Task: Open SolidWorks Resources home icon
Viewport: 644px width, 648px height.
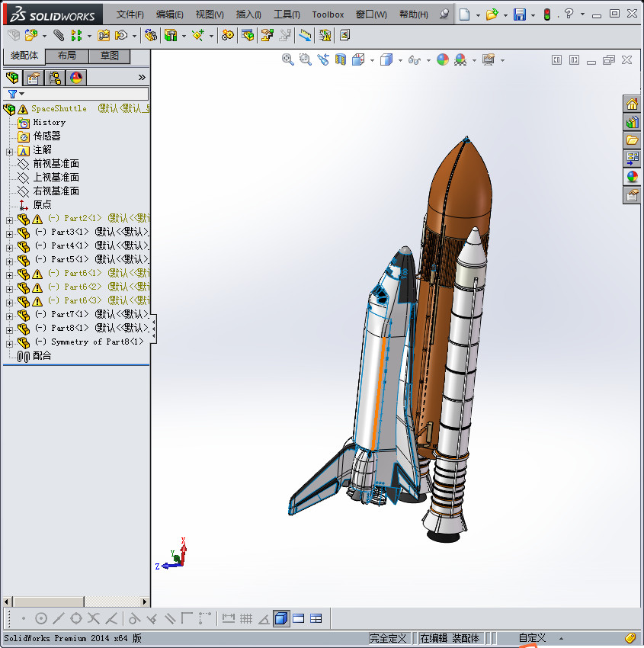Action: pos(632,104)
